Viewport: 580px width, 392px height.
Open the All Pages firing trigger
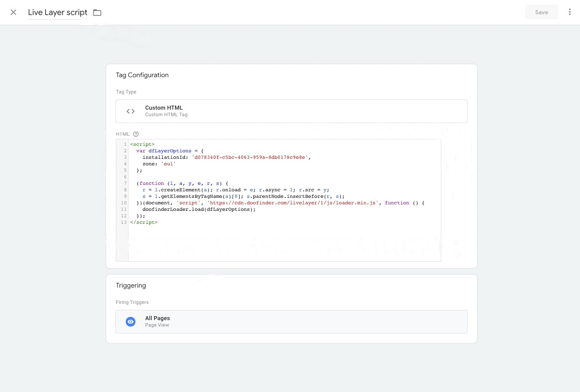tap(292, 322)
